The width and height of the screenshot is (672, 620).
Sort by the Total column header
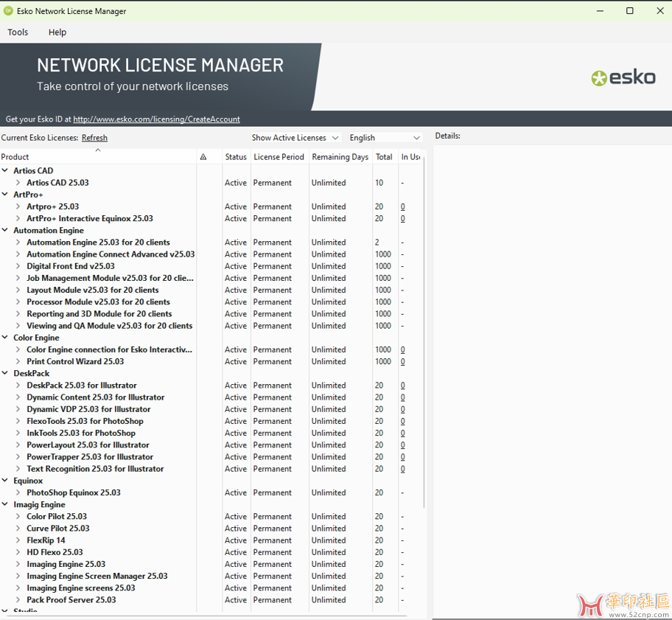pyautogui.click(x=384, y=157)
